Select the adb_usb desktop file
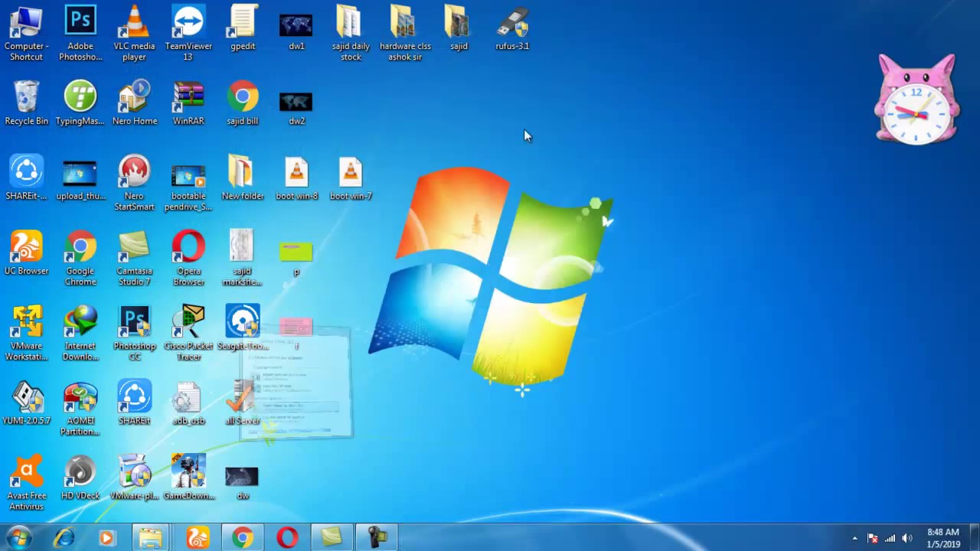980x551 pixels. pyautogui.click(x=188, y=403)
